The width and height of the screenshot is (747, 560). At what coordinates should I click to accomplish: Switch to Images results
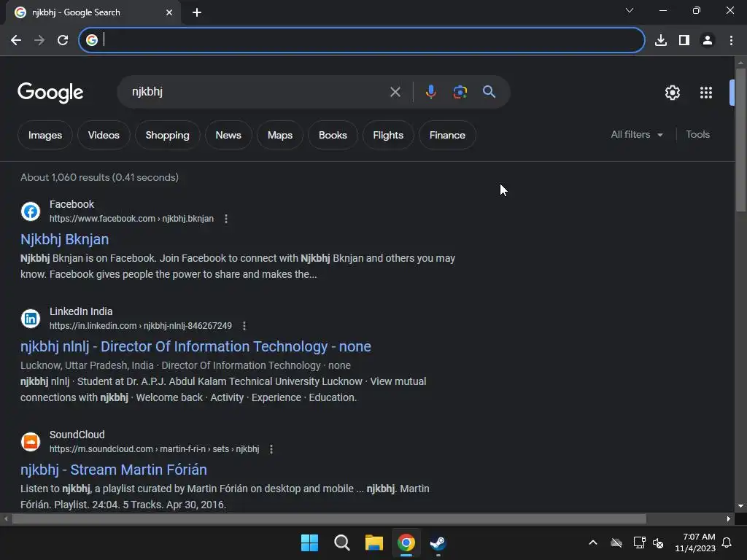tap(45, 135)
